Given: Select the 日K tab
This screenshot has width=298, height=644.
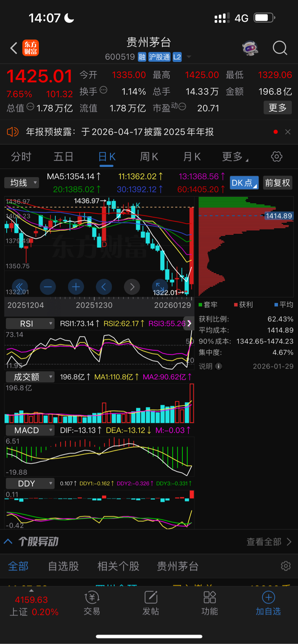Looking at the screenshot, I should (107, 157).
